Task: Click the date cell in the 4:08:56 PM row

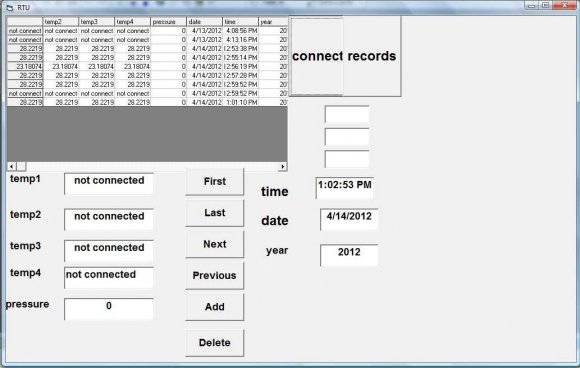Action: [x=205, y=31]
